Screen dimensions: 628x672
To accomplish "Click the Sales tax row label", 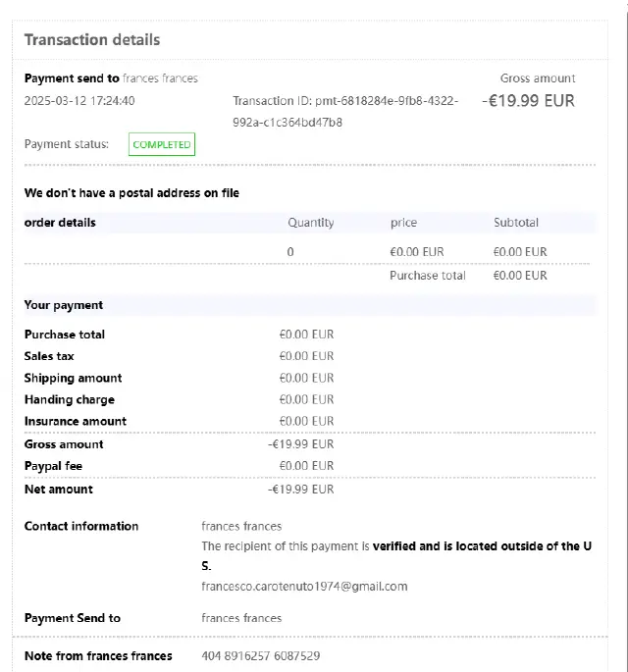I will (49, 356).
